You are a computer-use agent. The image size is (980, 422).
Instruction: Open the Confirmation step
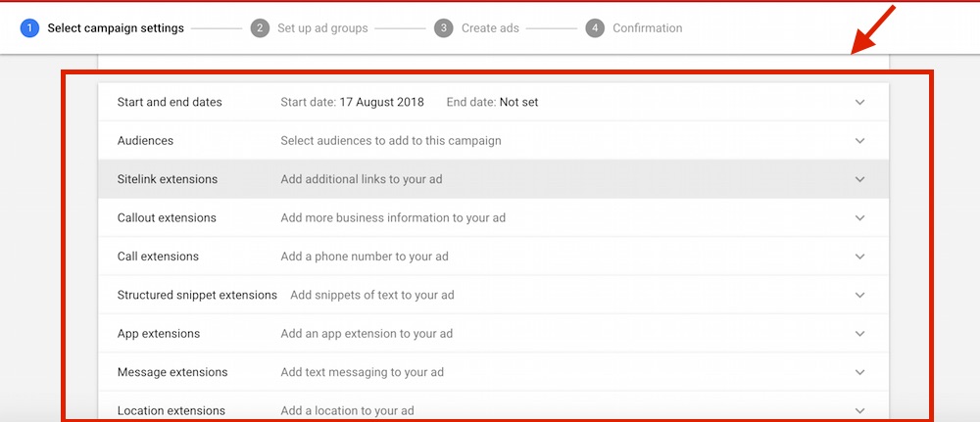tap(648, 28)
